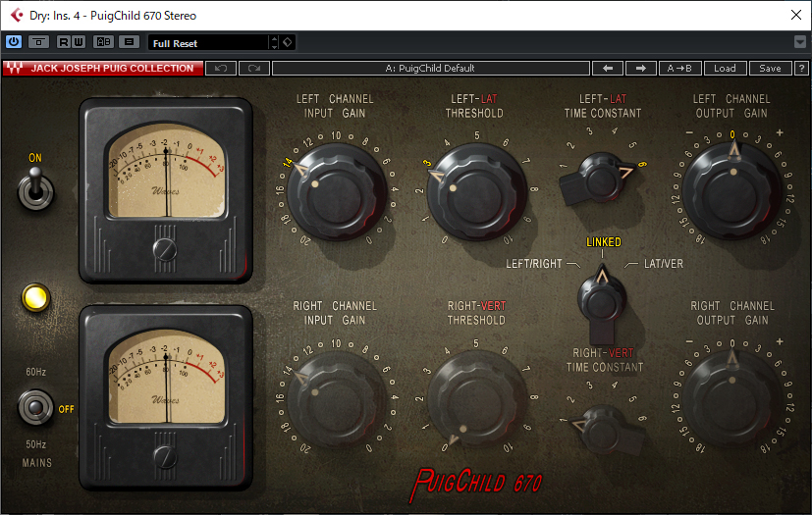This screenshot has width=812, height=515.
Task: Click the Right Channel Input Gain knob
Action: tap(336, 399)
